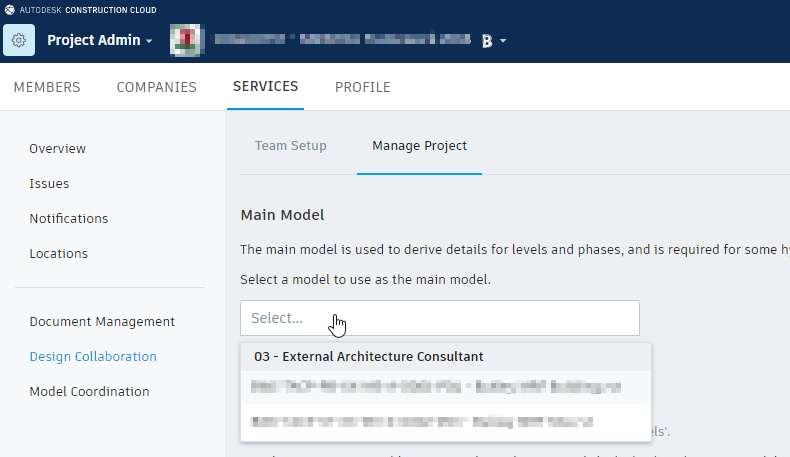Expand the project name switcher caret
Viewport: 790px width, 457px height.
[x=503, y=42]
